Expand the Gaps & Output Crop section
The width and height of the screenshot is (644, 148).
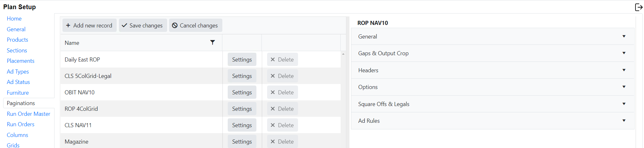point(492,53)
